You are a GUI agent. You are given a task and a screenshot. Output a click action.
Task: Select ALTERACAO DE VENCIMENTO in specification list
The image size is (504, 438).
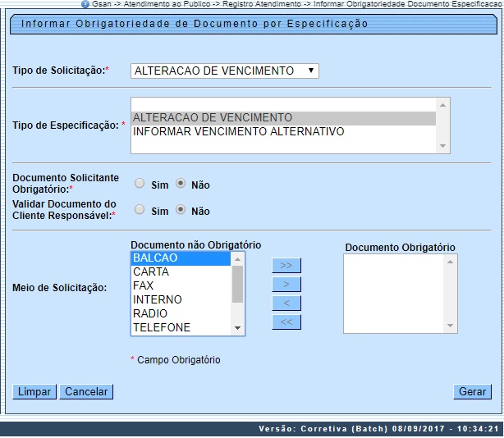coord(213,117)
